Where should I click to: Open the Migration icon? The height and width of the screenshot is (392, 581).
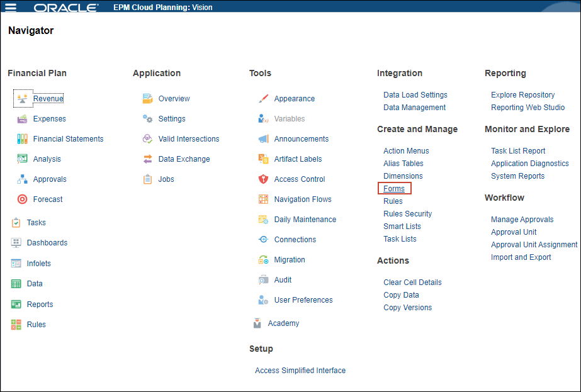click(x=264, y=260)
